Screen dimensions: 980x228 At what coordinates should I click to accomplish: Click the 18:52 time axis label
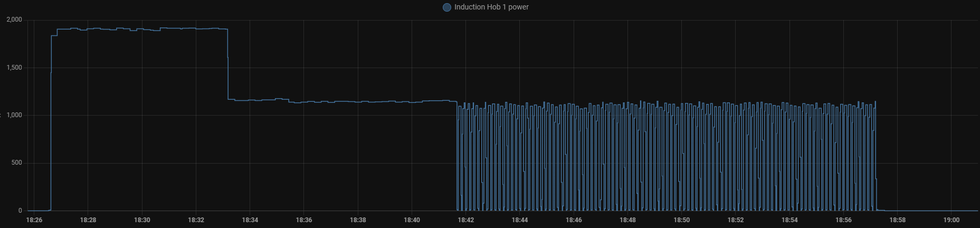[736, 220]
